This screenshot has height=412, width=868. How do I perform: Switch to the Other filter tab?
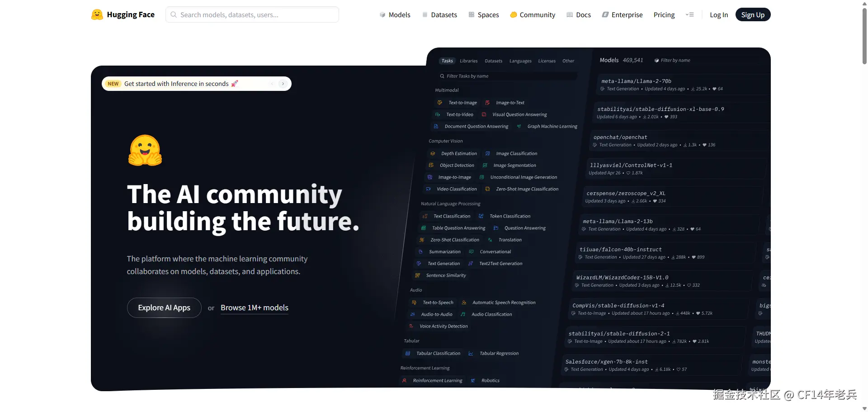568,61
